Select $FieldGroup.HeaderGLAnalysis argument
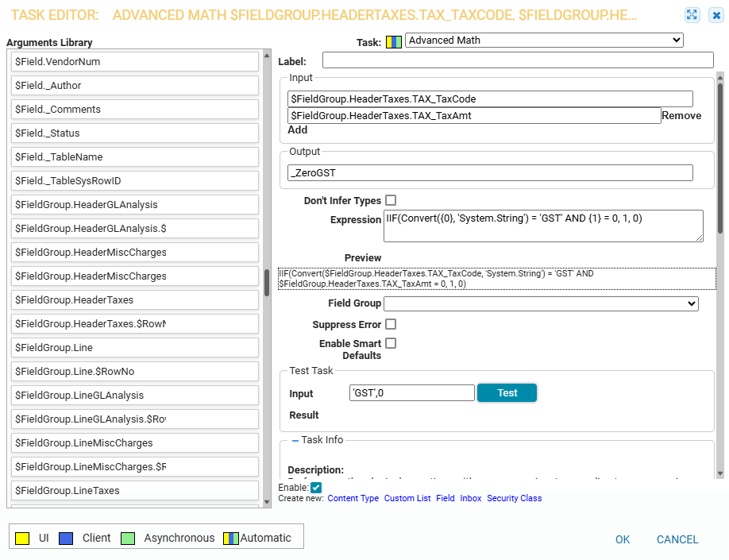729x560 pixels. (135, 204)
